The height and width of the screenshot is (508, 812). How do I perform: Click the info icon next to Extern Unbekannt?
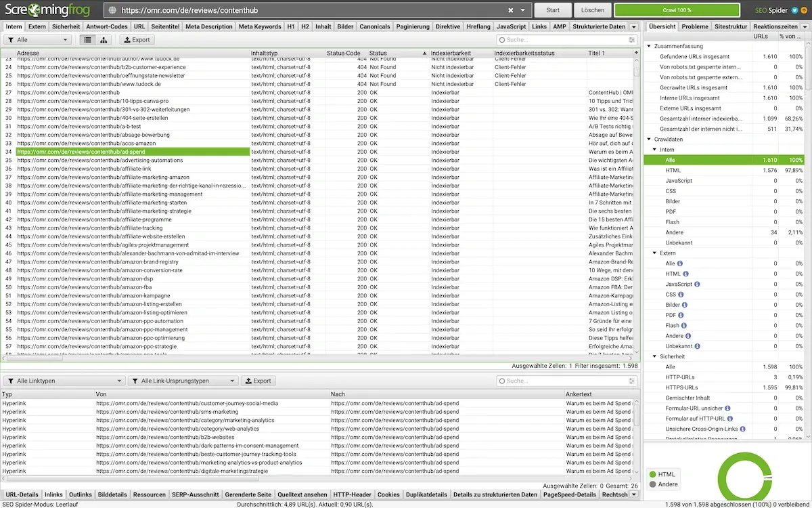click(x=698, y=346)
